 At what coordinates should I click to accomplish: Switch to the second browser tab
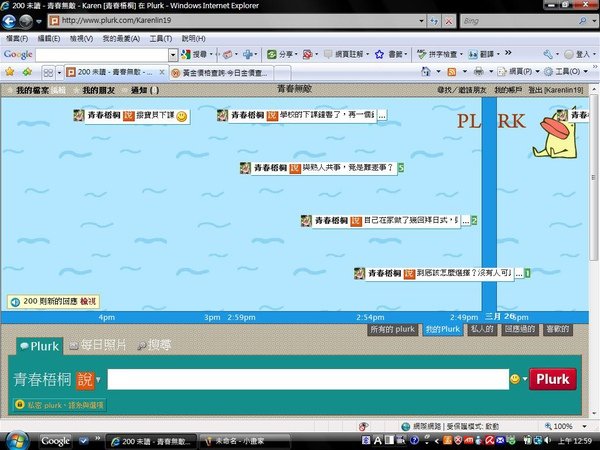tap(222, 73)
